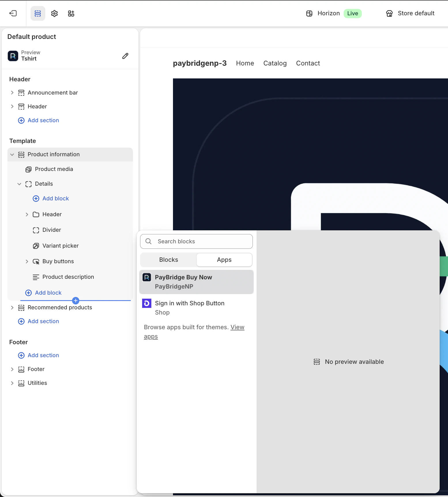
Task: Click the paybridgenp-3 store name link
Action: click(x=200, y=63)
